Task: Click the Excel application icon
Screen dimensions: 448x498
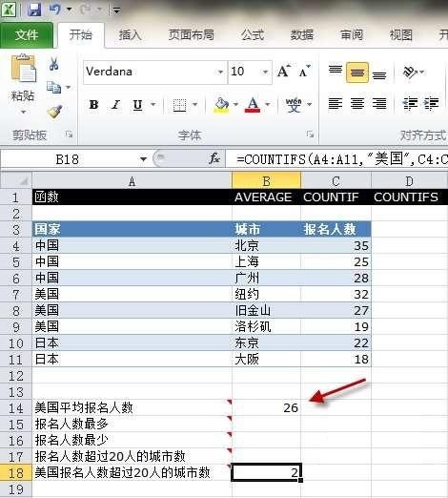Action: pos(9,9)
